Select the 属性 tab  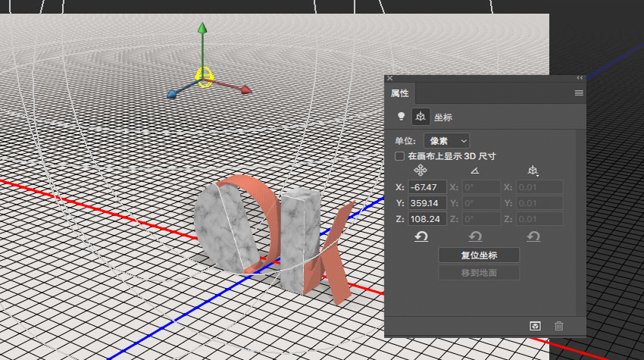pyautogui.click(x=399, y=93)
